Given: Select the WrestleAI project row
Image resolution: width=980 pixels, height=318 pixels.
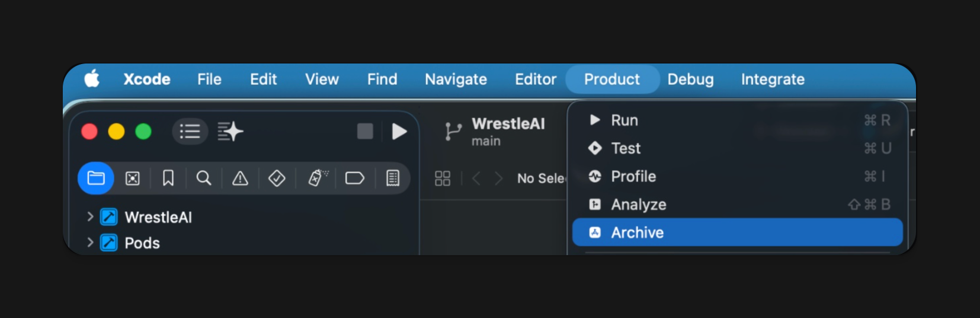Looking at the screenshot, I should click(x=244, y=217).
